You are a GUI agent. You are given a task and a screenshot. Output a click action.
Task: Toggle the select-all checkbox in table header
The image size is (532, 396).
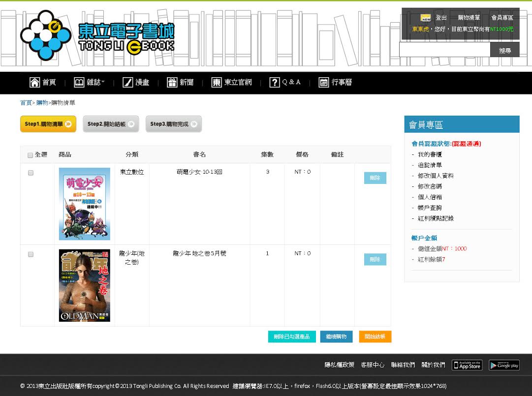pos(31,155)
